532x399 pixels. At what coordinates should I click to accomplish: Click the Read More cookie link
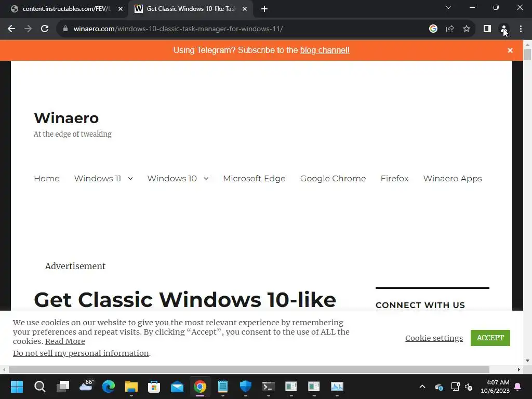pos(65,341)
